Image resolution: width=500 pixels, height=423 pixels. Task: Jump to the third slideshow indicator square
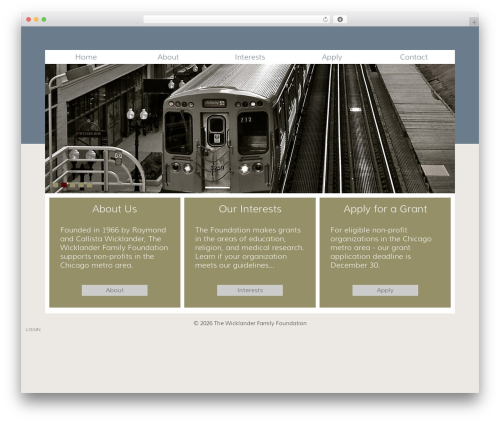point(73,185)
